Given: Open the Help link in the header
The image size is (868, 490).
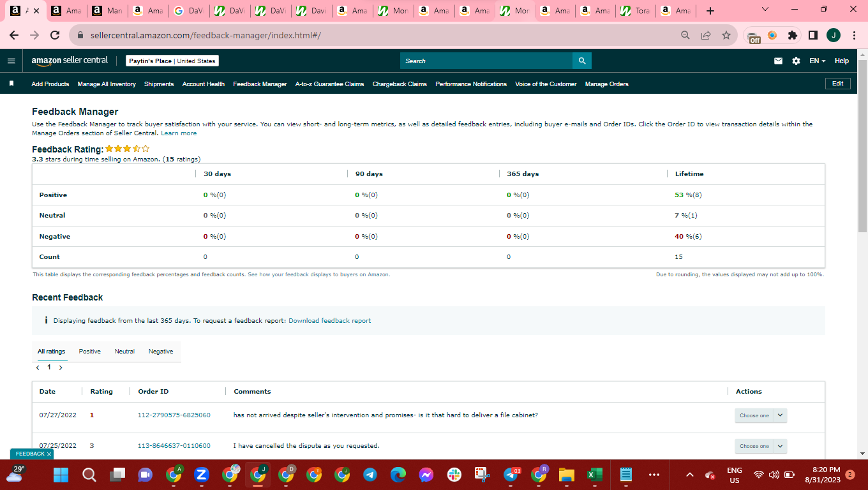Looking at the screenshot, I should point(842,61).
